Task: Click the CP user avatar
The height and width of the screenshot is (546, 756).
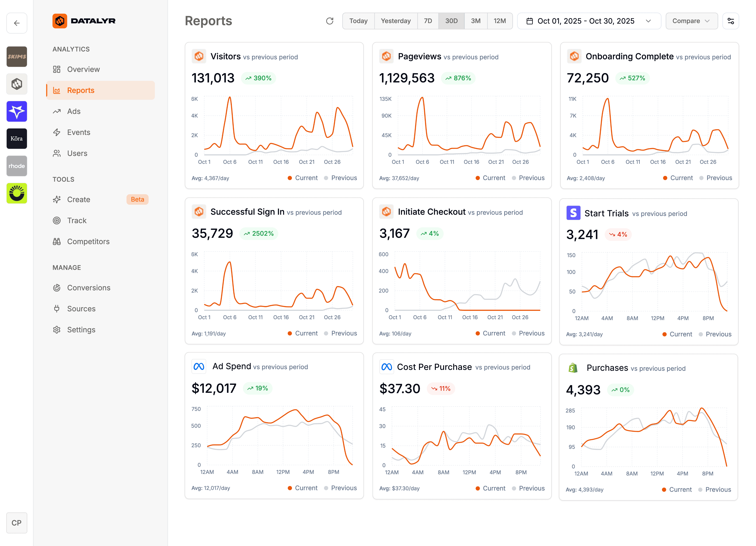Action: [17, 522]
